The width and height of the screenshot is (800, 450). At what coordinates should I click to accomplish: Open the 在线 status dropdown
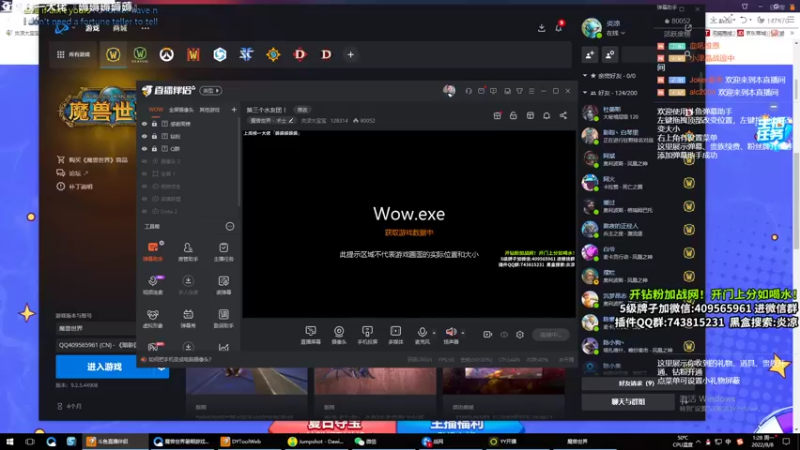pyautogui.click(x=616, y=33)
